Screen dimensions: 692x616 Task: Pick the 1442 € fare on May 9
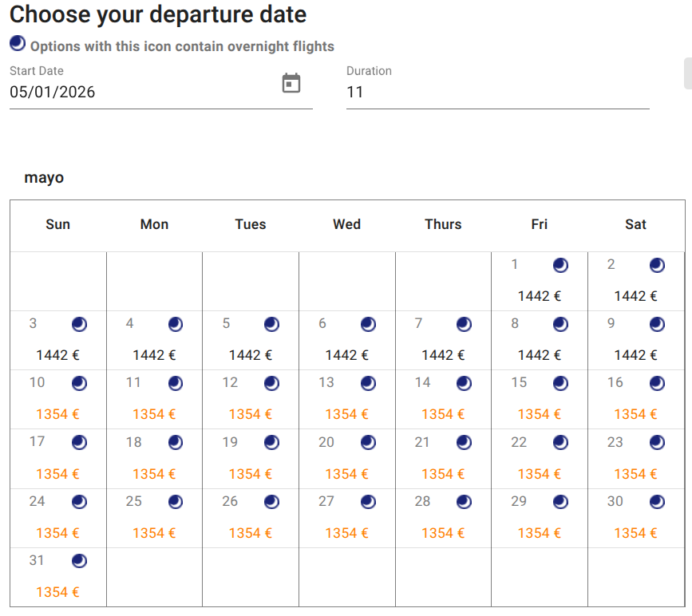click(635, 355)
